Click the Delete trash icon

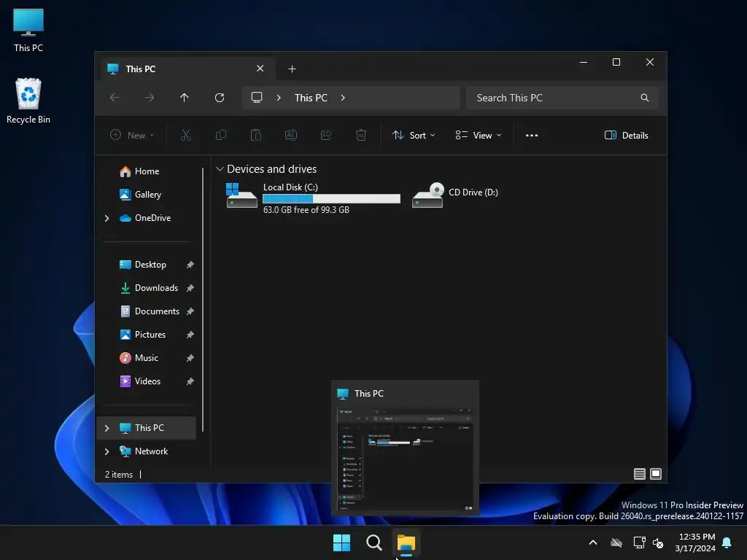[x=361, y=135]
